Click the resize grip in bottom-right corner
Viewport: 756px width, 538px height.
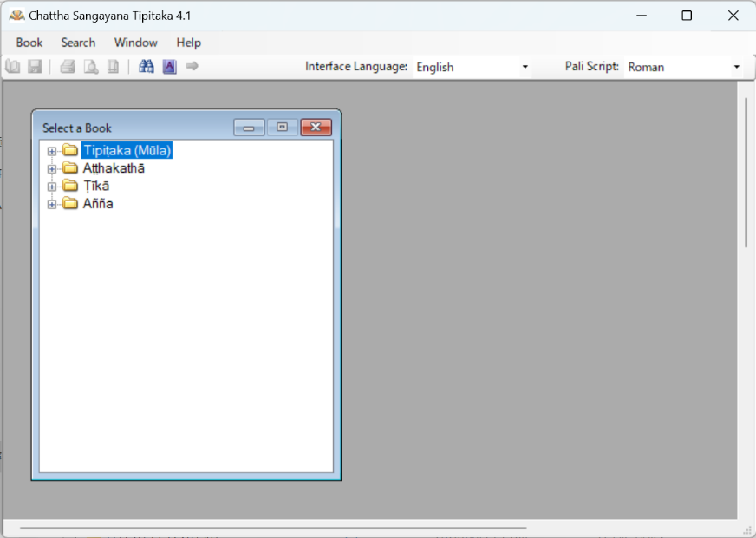point(748,530)
